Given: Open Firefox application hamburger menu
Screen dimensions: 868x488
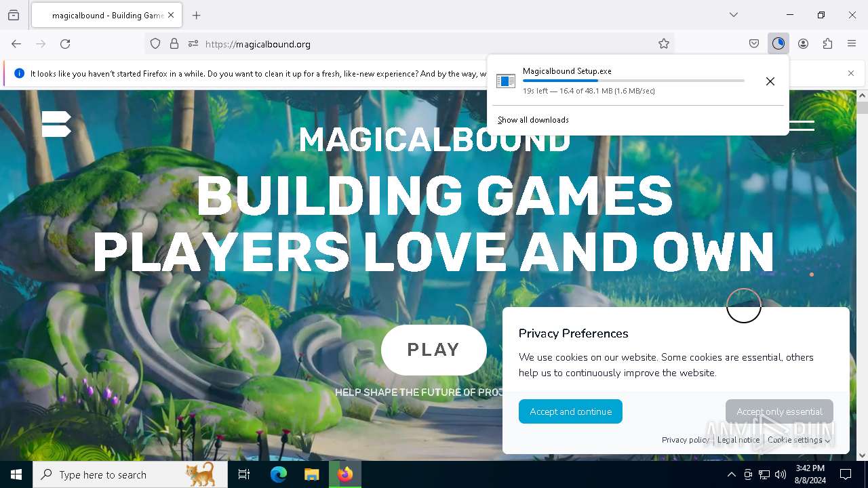Looking at the screenshot, I should [852, 44].
